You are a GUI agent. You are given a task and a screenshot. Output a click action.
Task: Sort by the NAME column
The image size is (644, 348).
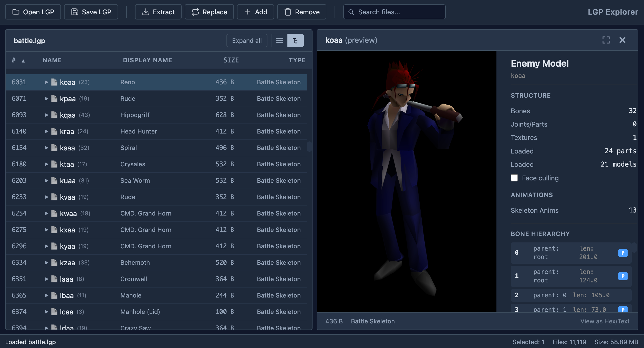[52, 60]
